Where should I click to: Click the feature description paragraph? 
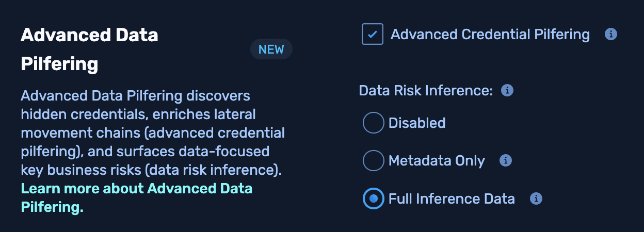pos(152,132)
